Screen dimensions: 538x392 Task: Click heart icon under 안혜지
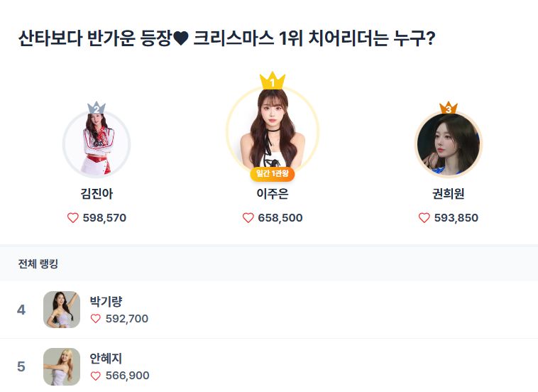[x=96, y=376]
